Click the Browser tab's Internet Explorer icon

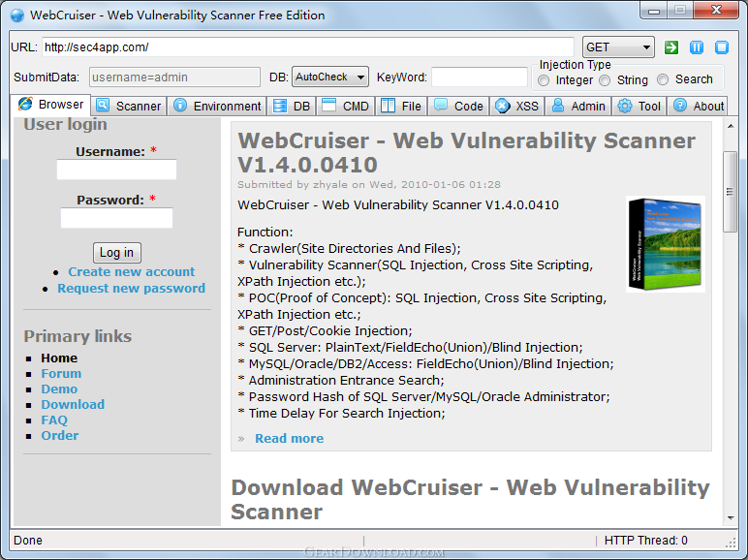tap(25, 104)
